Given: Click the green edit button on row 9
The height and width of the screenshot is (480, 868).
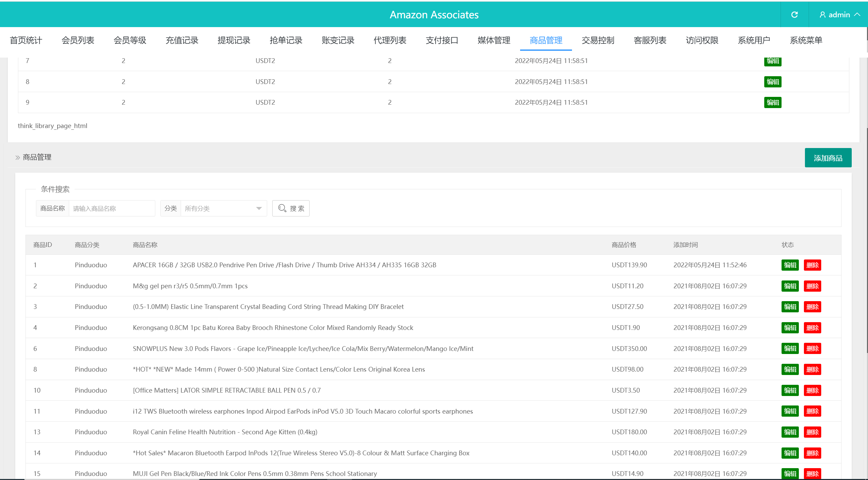Looking at the screenshot, I should click(772, 102).
